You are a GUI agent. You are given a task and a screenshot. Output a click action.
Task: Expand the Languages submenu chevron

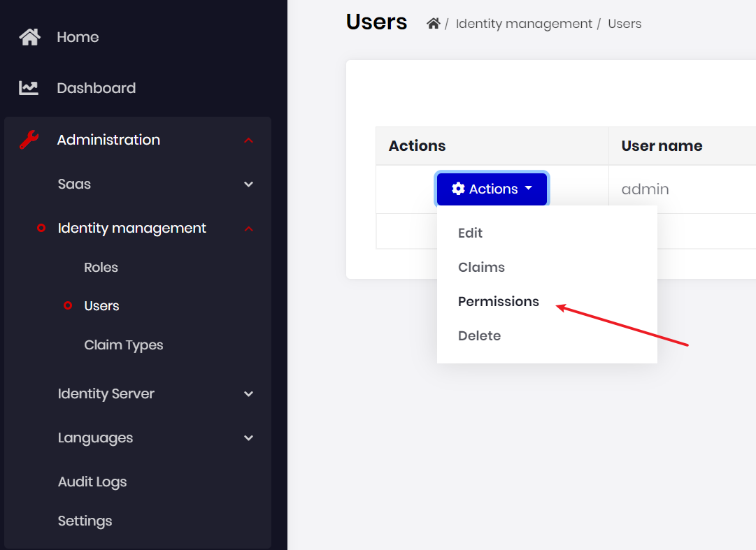[248, 438]
